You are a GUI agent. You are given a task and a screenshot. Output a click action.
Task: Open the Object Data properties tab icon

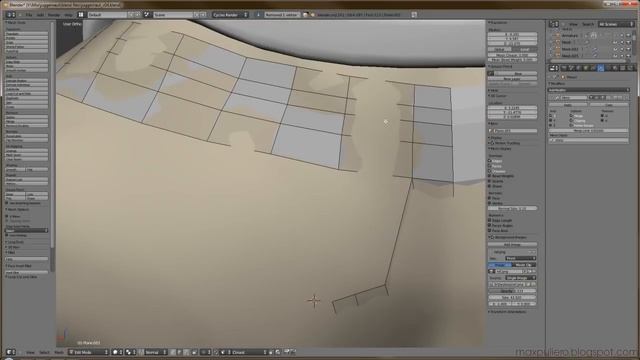click(x=608, y=68)
